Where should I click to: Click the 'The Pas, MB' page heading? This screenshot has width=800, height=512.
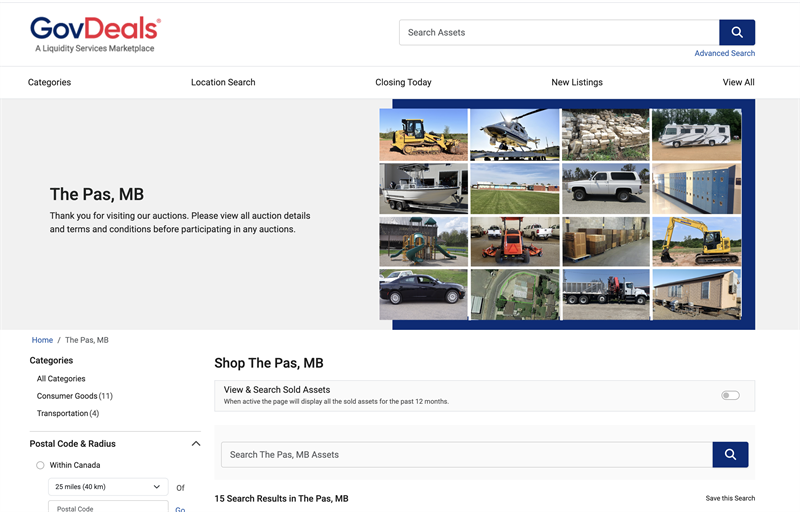[x=97, y=194]
